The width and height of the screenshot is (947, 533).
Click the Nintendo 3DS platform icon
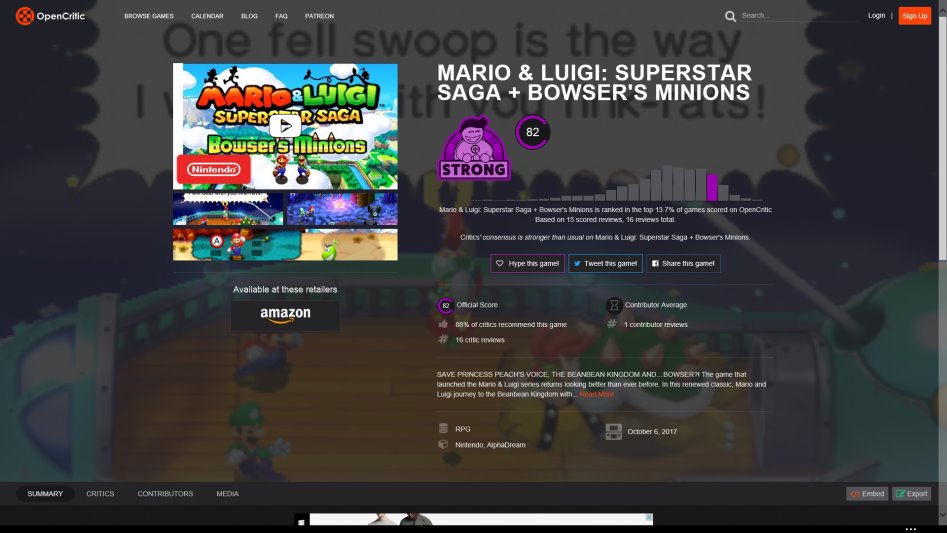(614, 432)
